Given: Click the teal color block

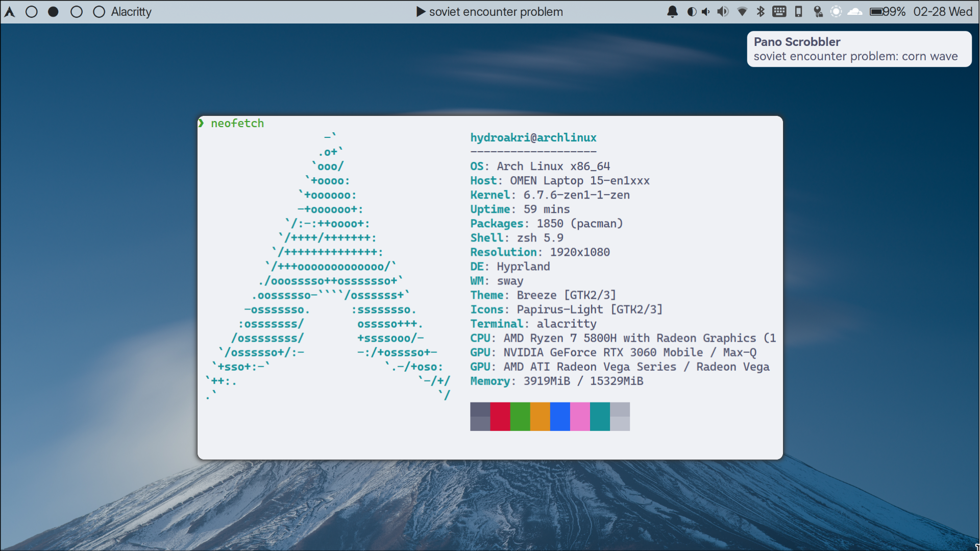Looking at the screenshot, I should click(600, 416).
